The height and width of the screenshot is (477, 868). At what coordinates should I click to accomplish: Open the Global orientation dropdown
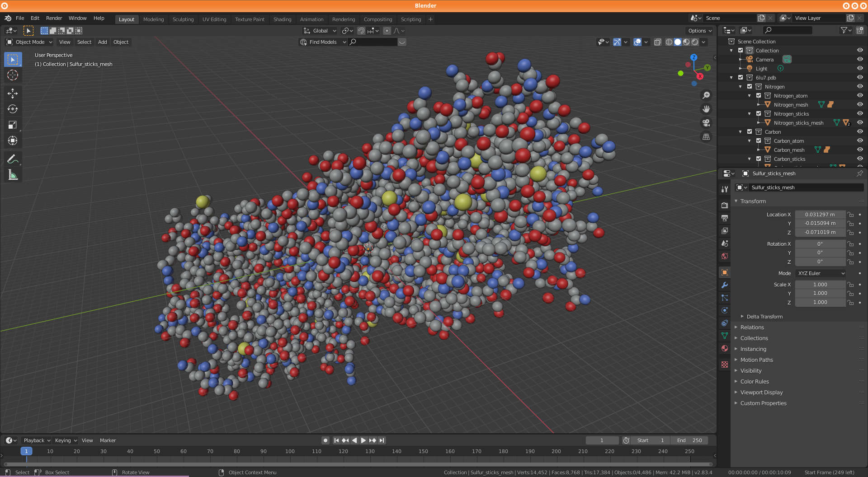(x=320, y=31)
